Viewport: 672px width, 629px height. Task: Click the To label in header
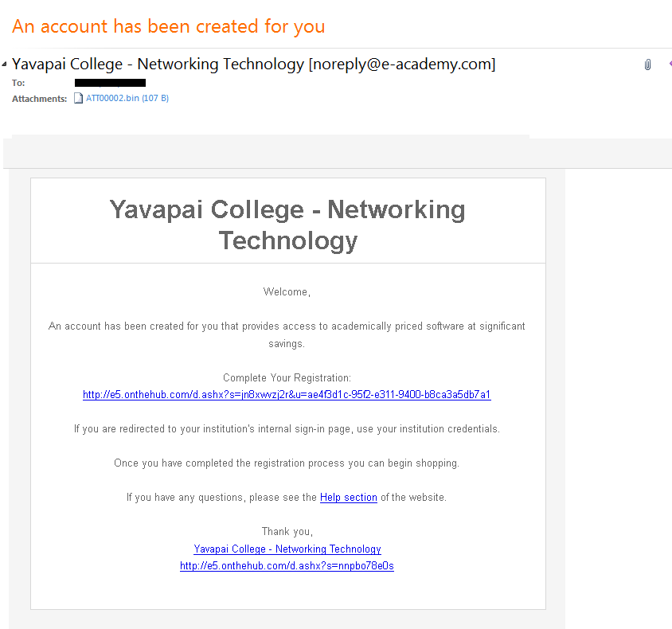point(18,83)
